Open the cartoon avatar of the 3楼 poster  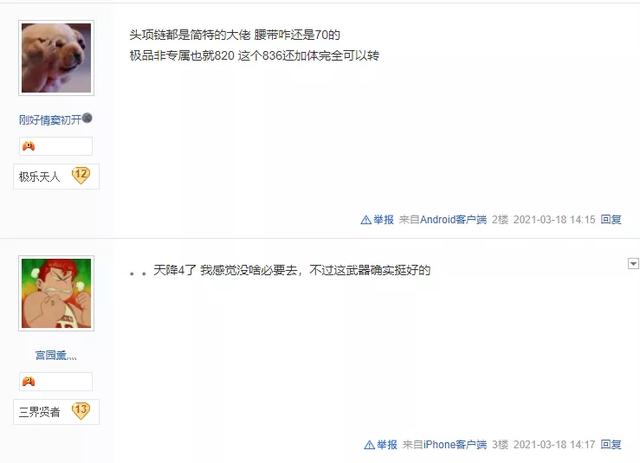point(56,293)
